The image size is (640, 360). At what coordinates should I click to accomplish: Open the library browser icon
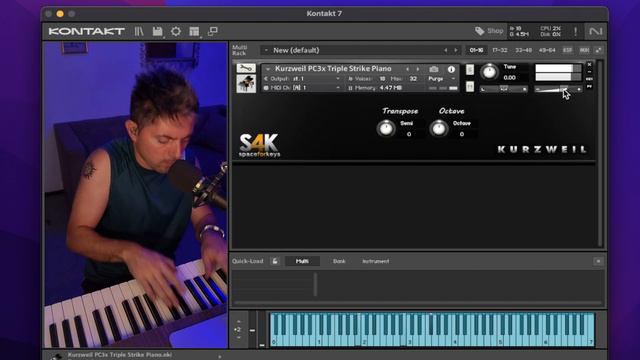pyautogui.click(x=139, y=31)
